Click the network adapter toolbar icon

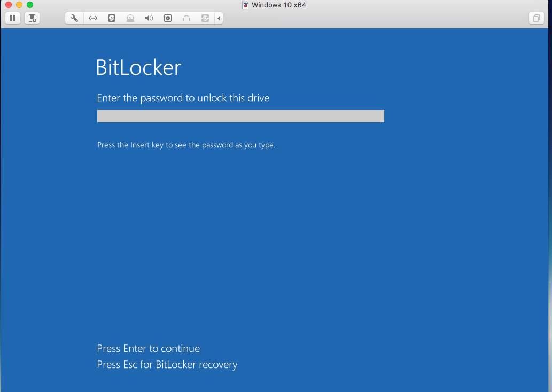[93, 18]
